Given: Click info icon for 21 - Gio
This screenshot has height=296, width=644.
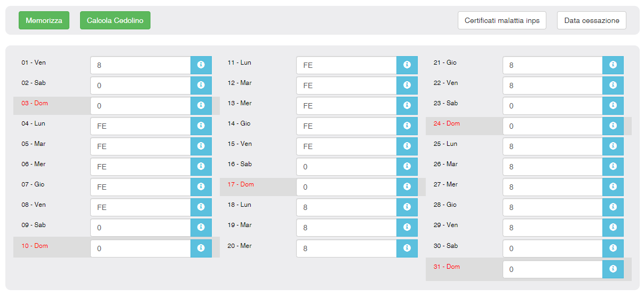Looking at the screenshot, I should (613, 65).
